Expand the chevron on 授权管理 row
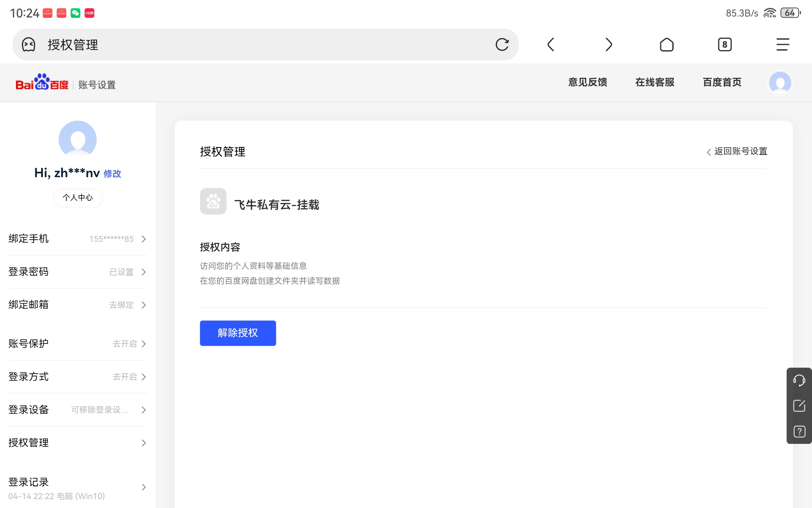This screenshot has width=812, height=508. [144, 443]
